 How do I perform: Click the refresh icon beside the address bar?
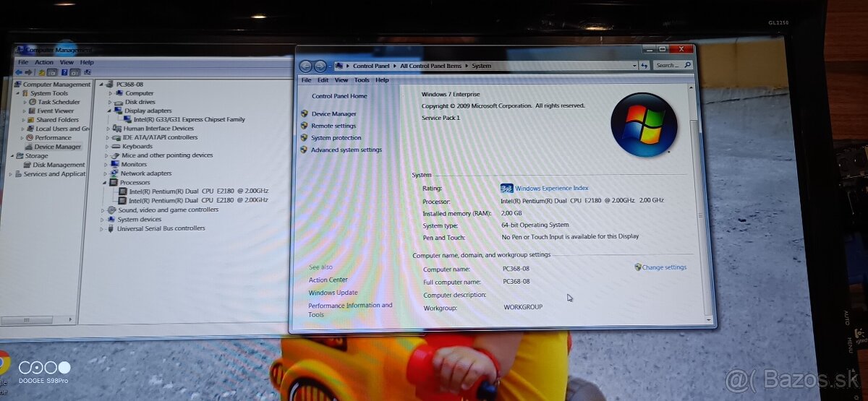point(644,66)
